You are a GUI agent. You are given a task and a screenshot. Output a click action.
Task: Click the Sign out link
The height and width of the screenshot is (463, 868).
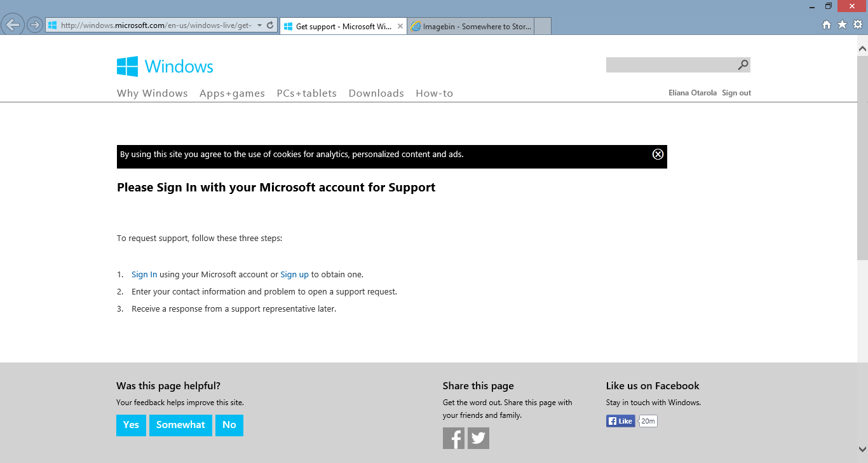point(736,93)
